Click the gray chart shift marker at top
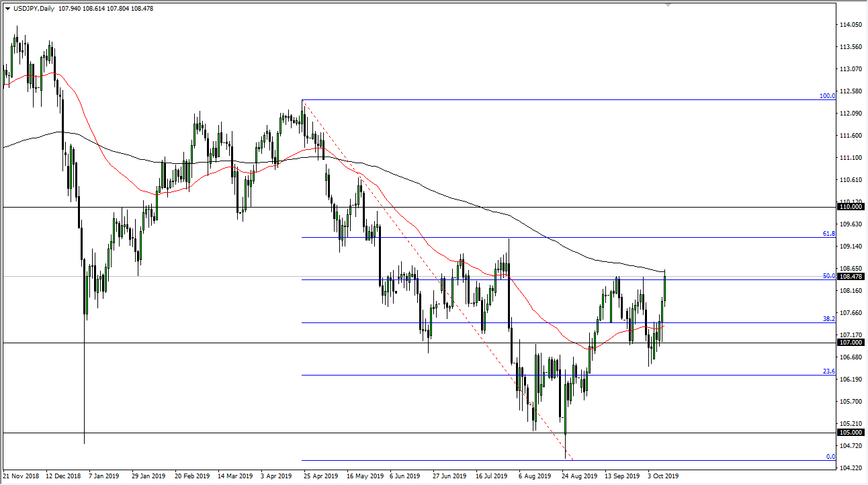 tap(668, 5)
